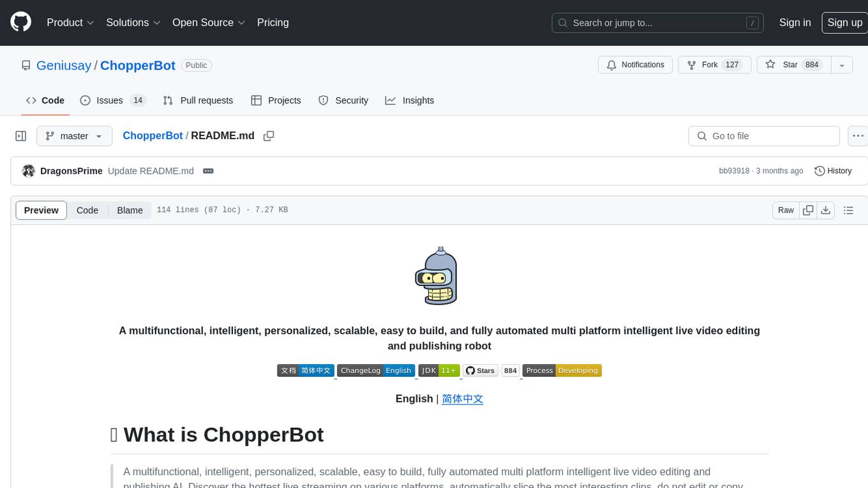The image size is (868, 488).
Task: Expand the Solutions menu
Action: tap(133, 22)
